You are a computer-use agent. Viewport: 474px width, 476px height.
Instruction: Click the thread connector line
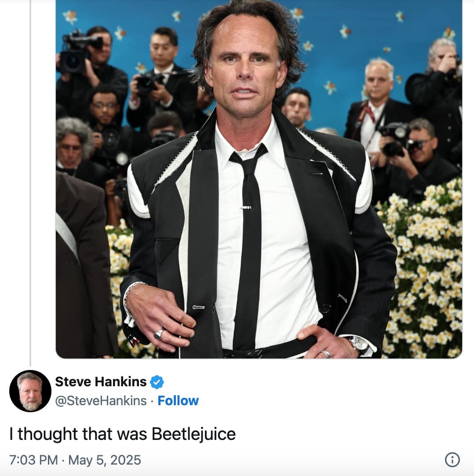pyautogui.click(x=30, y=183)
